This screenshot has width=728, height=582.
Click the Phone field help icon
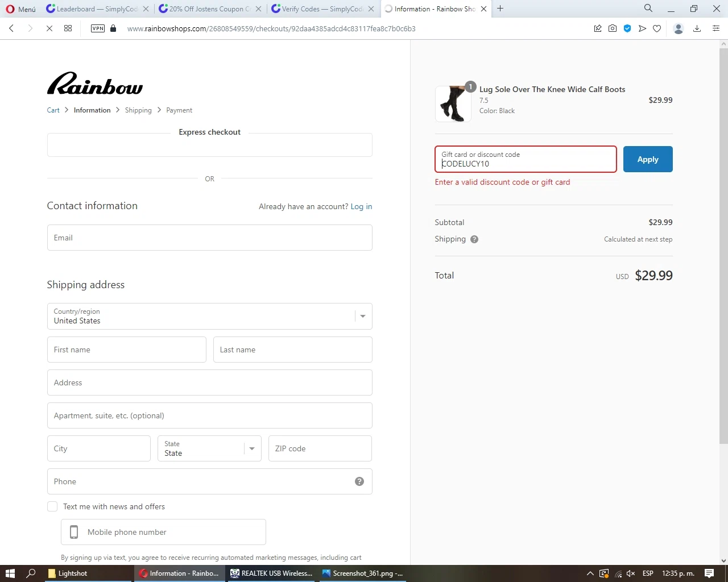point(359,481)
